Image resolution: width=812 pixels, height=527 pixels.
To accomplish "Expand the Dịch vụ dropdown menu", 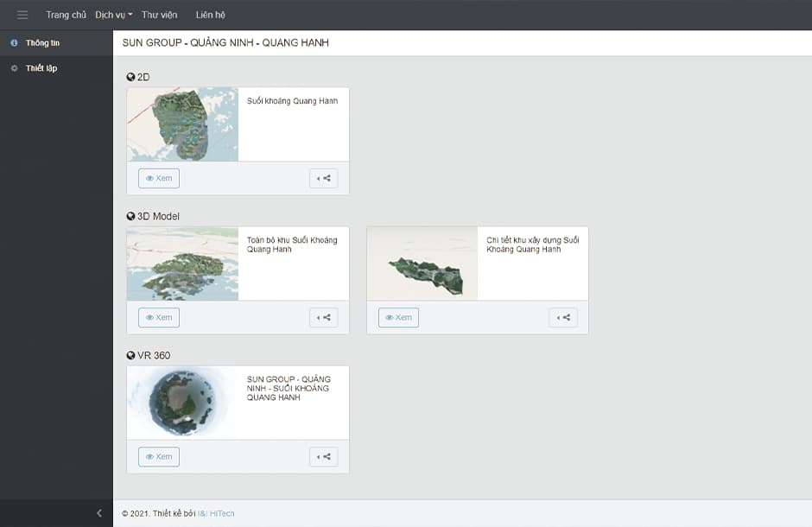I will click(x=113, y=15).
